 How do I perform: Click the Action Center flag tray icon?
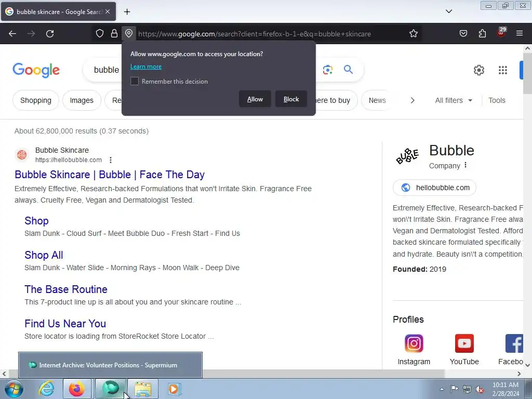coord(454,389)
